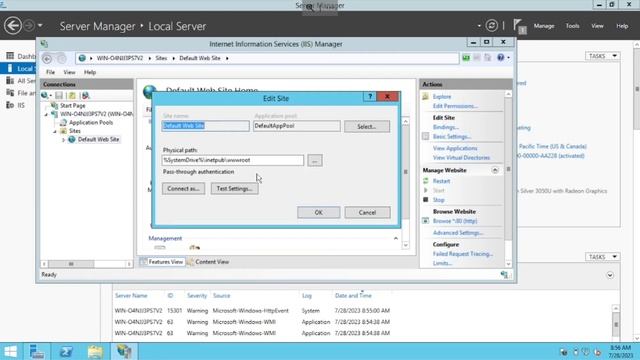Click the Edit Permissions... link

tap(455, 106)
